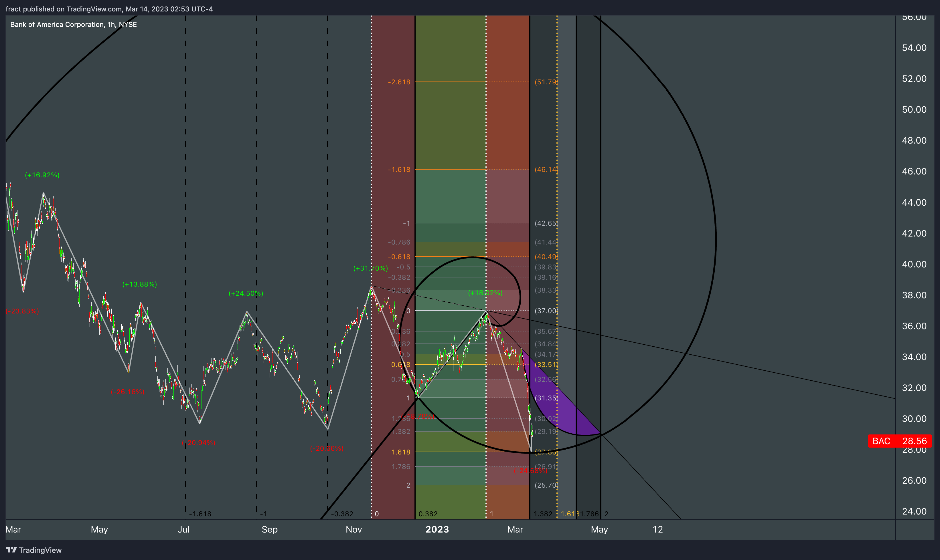Click the 32.00 price axis label

[914, 388]
